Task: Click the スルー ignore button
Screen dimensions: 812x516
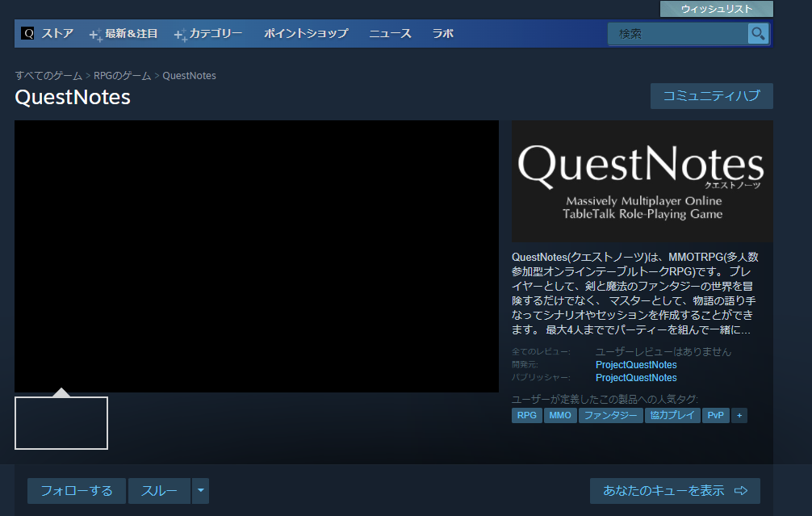Action: pyautogui.click(x=160, y=491)
